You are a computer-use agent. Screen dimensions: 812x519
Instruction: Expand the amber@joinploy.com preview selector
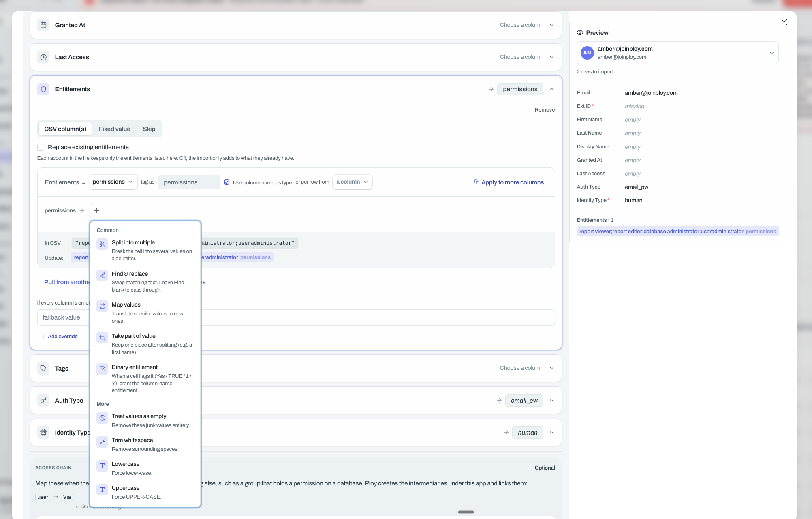[x=677, y=53]
